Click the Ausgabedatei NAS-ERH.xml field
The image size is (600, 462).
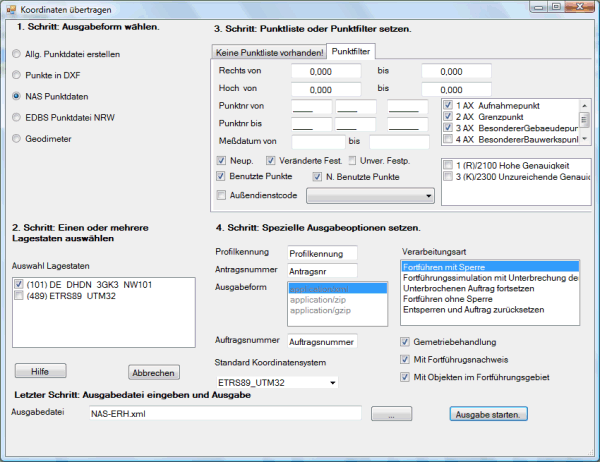click(x=225, y=413)
